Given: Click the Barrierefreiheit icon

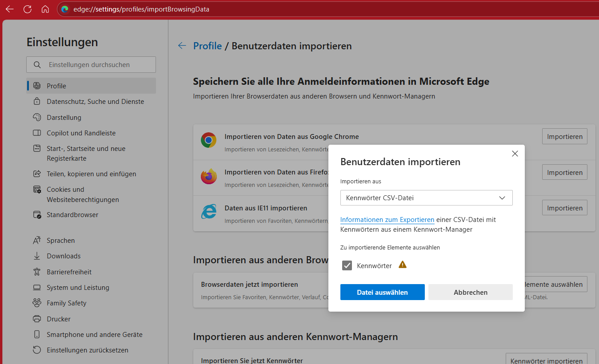Looking at the screenshot, I should 37,272.
